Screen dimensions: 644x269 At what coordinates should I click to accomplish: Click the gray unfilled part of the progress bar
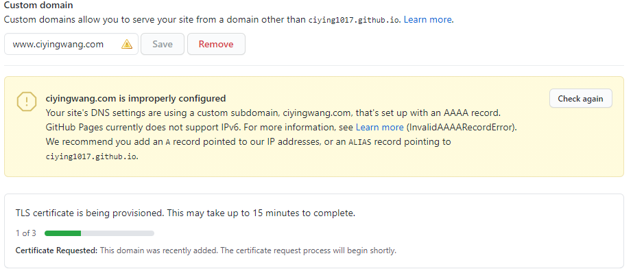tap(117, 233)
